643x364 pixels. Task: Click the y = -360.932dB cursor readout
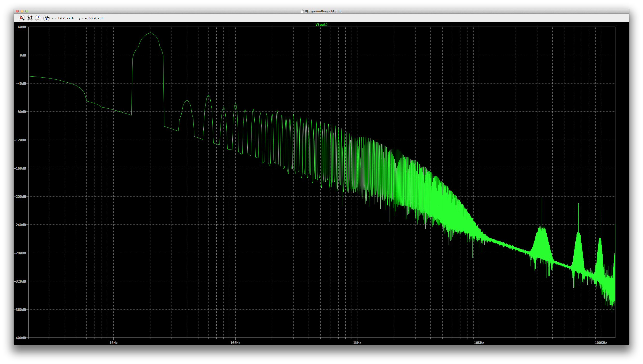click(x=91, y=18)
